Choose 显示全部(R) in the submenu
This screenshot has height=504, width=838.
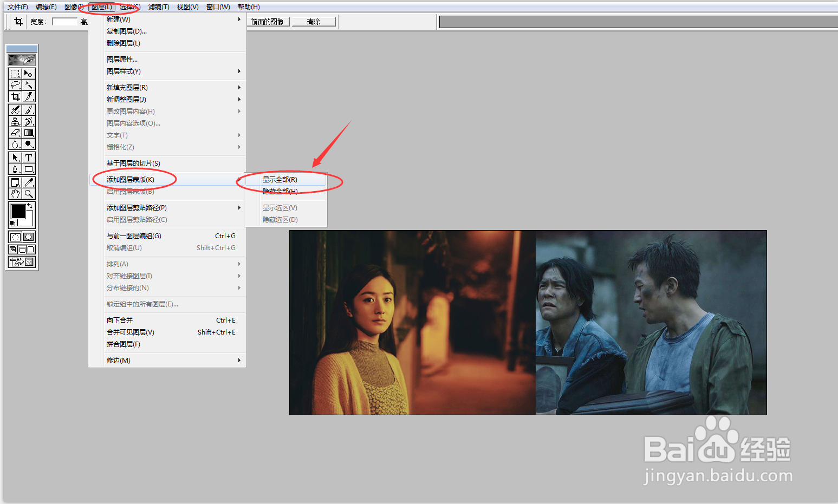coord(285,180)
